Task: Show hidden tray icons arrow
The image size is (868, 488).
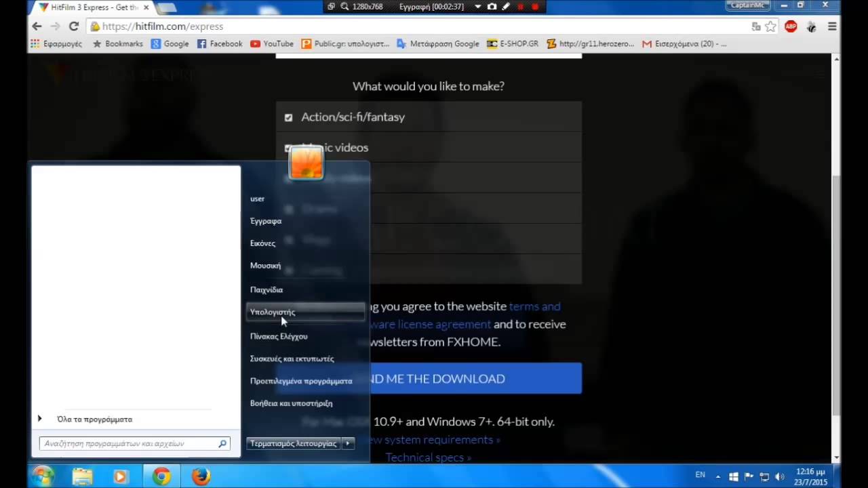Action: pos(718,476)
